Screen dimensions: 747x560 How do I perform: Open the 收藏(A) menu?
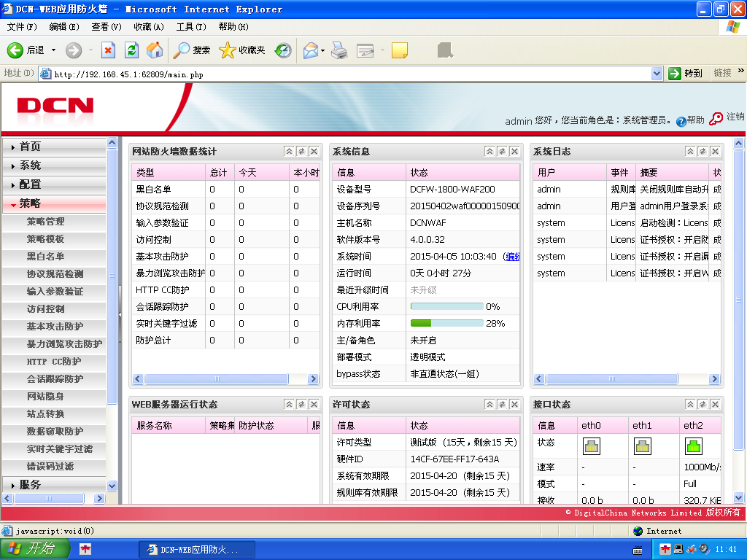(149, 27)
